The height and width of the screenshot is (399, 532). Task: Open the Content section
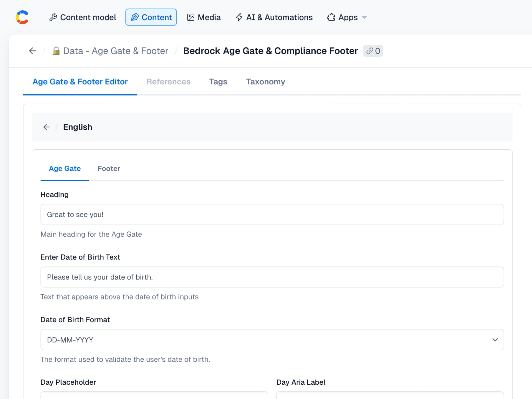pyautogui.click(x=151, y=17)
